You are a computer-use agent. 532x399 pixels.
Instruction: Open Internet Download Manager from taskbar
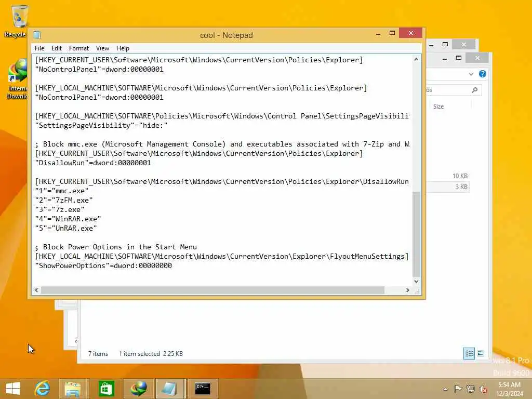(x=139, y=389)
